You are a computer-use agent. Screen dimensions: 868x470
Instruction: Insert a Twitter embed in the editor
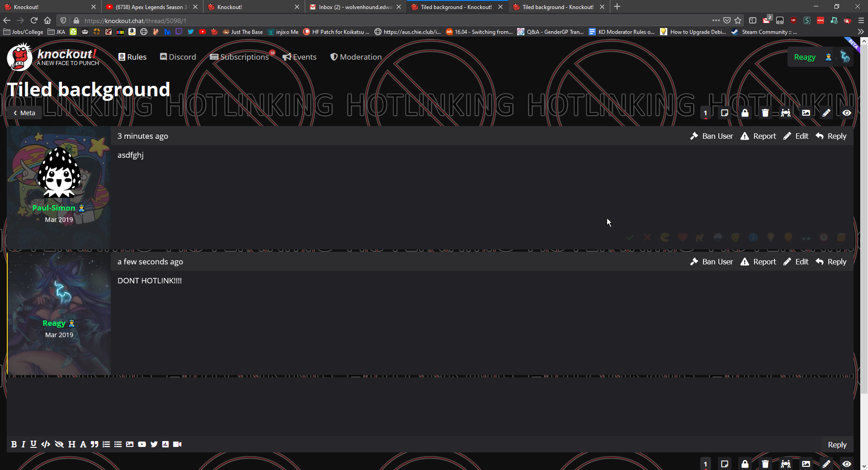click(x=154, y=444)
